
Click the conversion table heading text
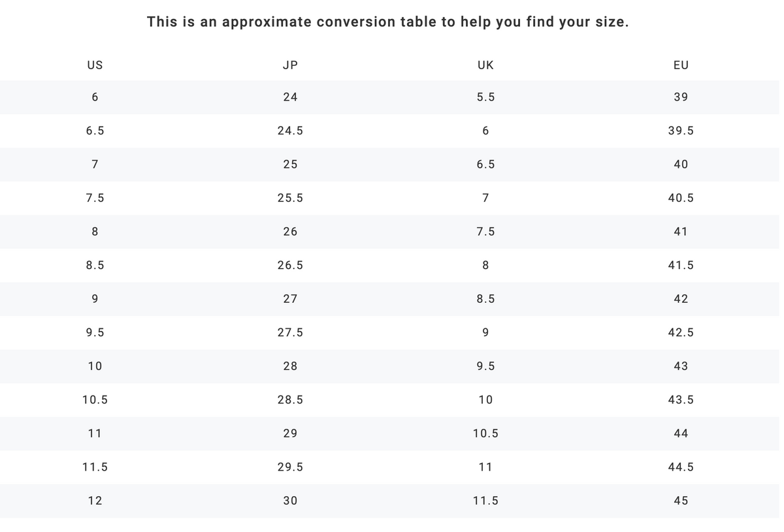pyautogui.click(x=388, y=22)
